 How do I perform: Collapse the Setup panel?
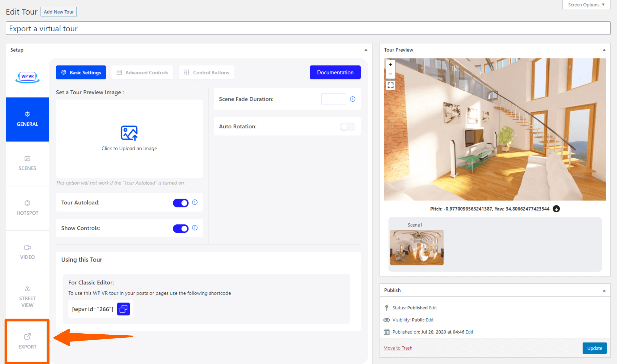click(366, 50)
